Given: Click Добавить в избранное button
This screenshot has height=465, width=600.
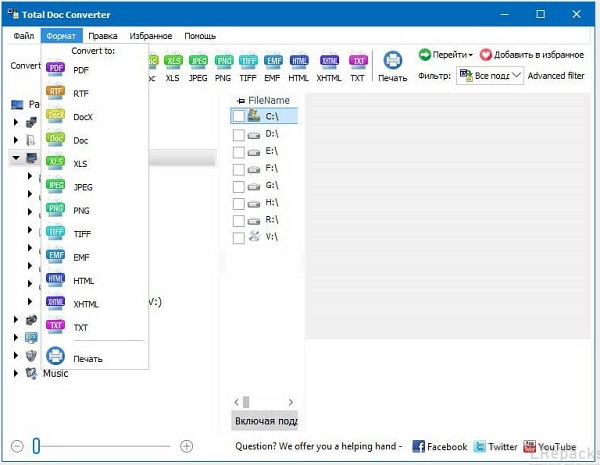Looking at the screenshot, I should pyautogui.click(x=532, y=55).
